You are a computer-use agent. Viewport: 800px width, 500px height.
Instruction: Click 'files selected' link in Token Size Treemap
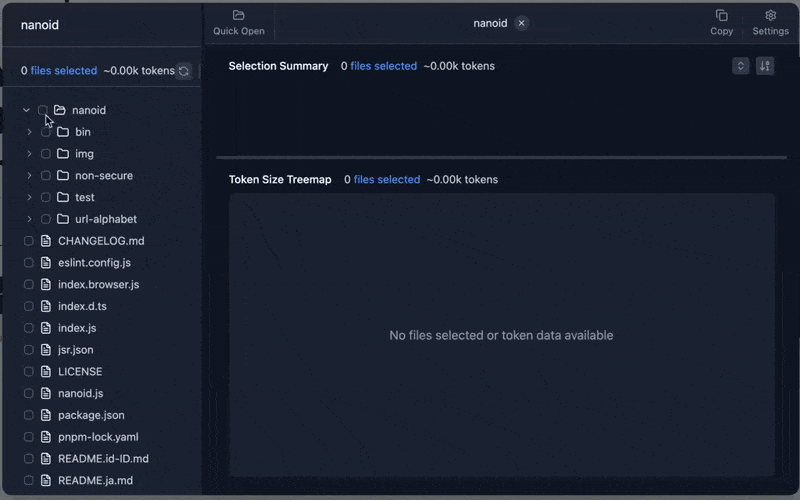point(387,180)
